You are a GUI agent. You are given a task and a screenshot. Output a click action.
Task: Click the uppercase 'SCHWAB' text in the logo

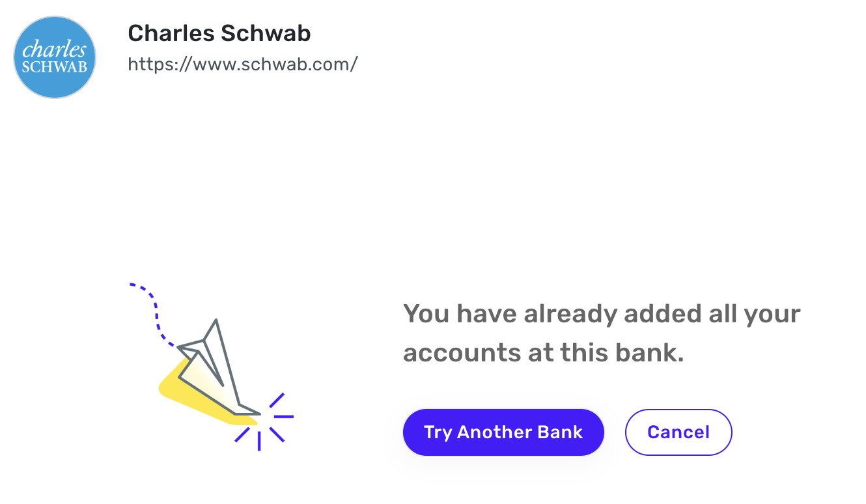[55, 67]
